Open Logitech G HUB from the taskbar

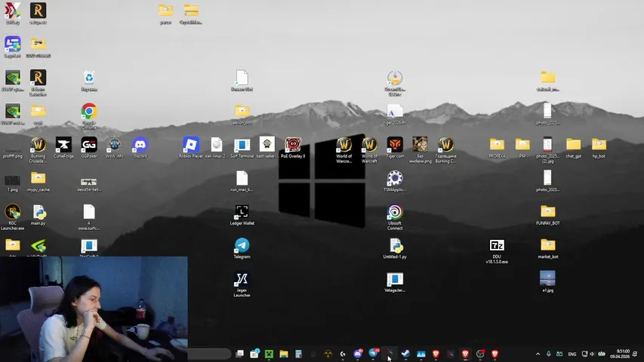coord(343,354)
